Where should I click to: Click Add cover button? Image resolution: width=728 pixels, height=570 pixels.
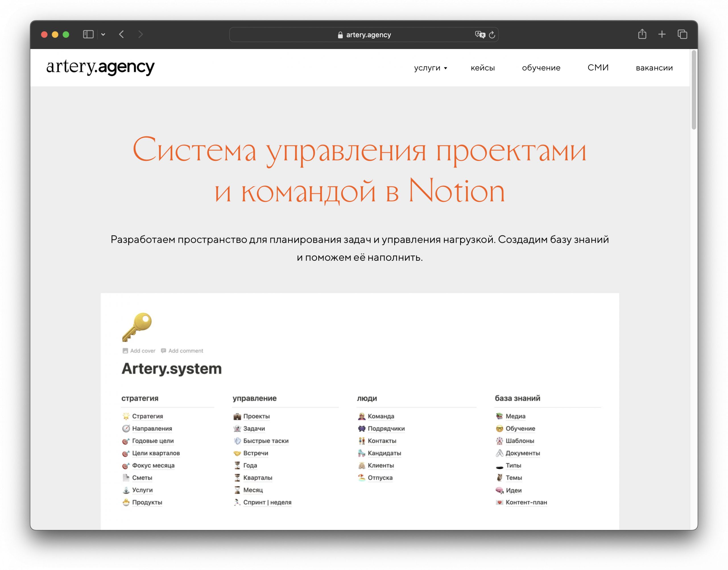(x=139, y=351)
